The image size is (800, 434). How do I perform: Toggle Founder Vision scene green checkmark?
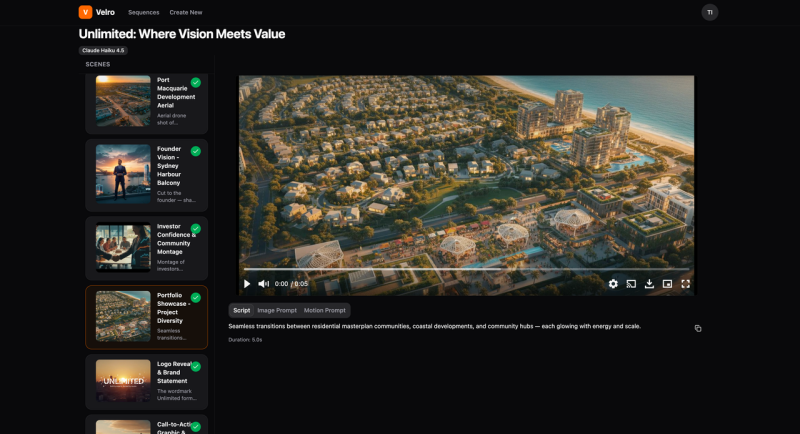tap(196, 151)
